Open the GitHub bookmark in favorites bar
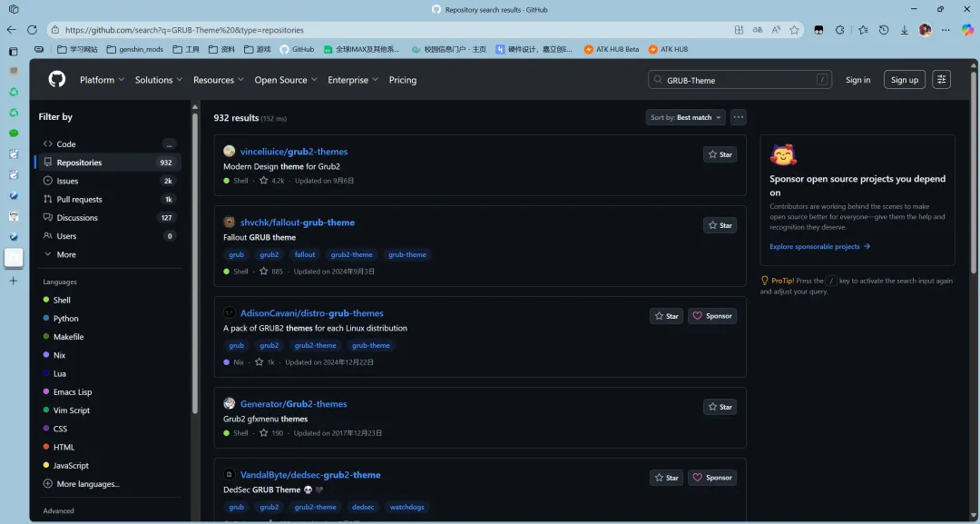The width and height of the screenshot is (980, 524). 297,49
